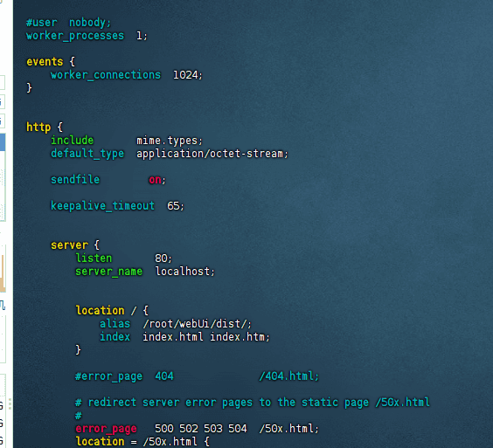Click the value '1024;'

188,75
